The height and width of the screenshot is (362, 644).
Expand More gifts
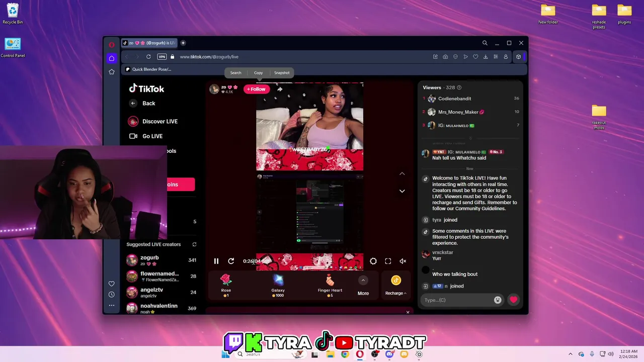coord(363,286)
